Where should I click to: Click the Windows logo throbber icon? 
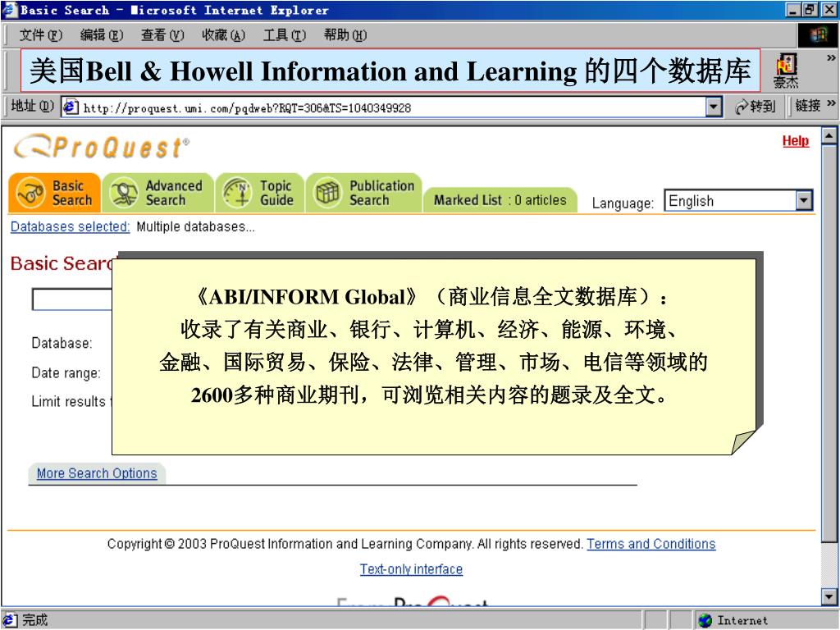pos(818,35)
